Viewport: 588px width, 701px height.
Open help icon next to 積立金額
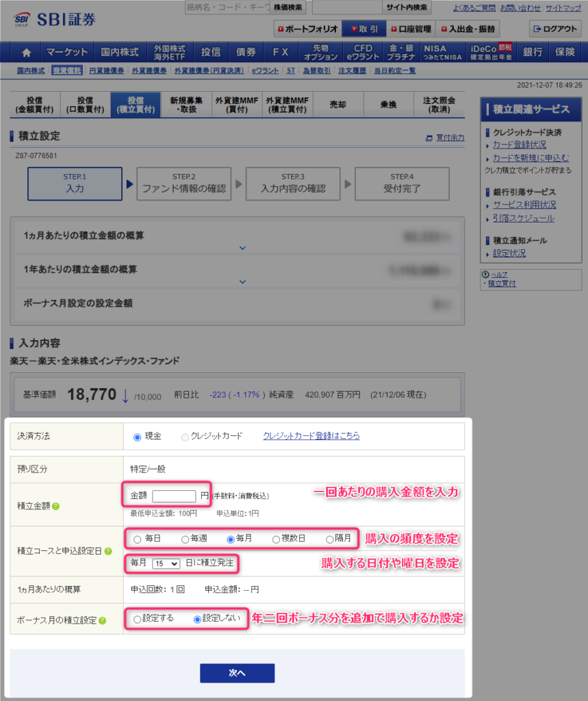(55, 506)
